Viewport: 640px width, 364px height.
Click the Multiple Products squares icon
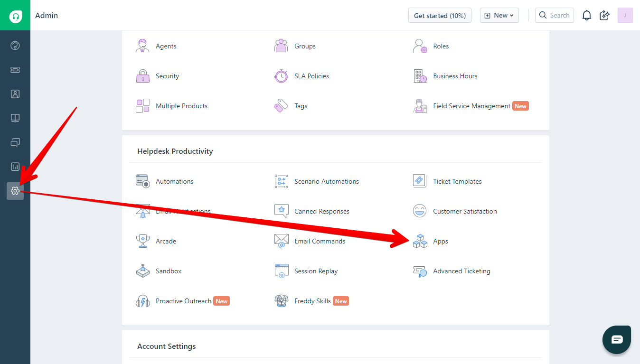point(142,106)
